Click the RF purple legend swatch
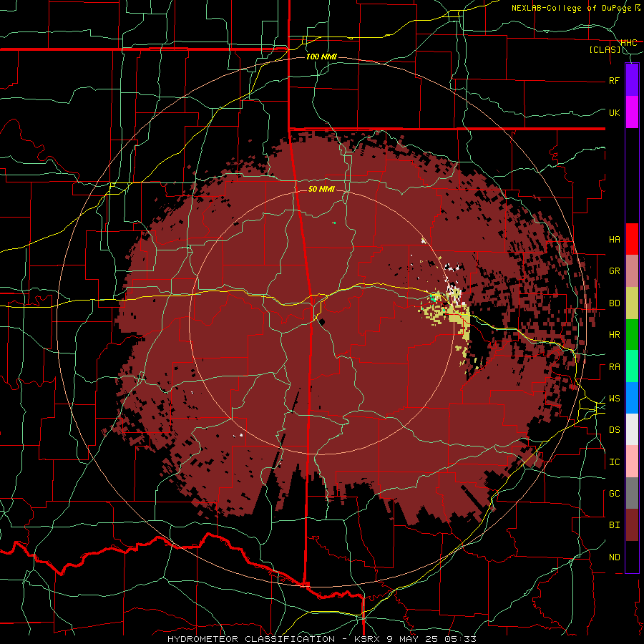The image size is (644, 644). (x=632, y=80)
